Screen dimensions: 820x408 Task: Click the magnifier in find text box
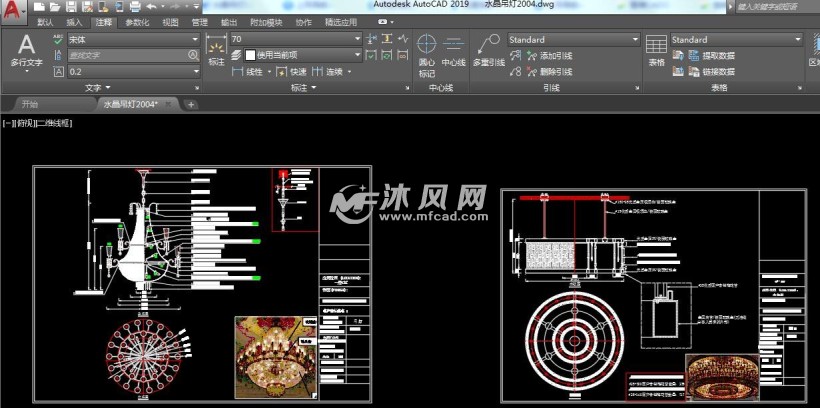pos(193,55)
